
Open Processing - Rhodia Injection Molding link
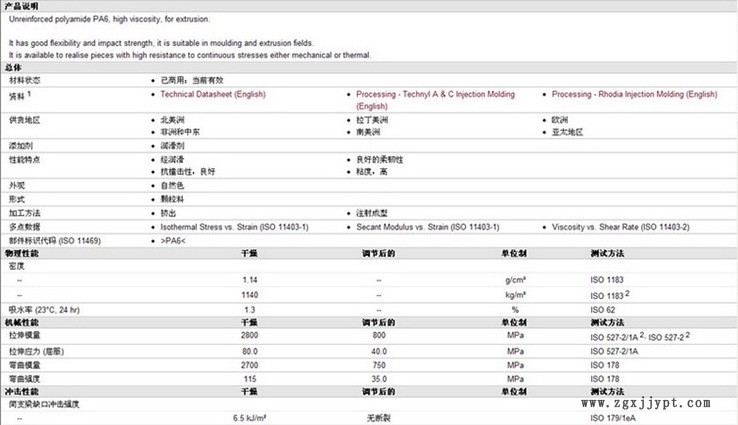coord(634,94)
